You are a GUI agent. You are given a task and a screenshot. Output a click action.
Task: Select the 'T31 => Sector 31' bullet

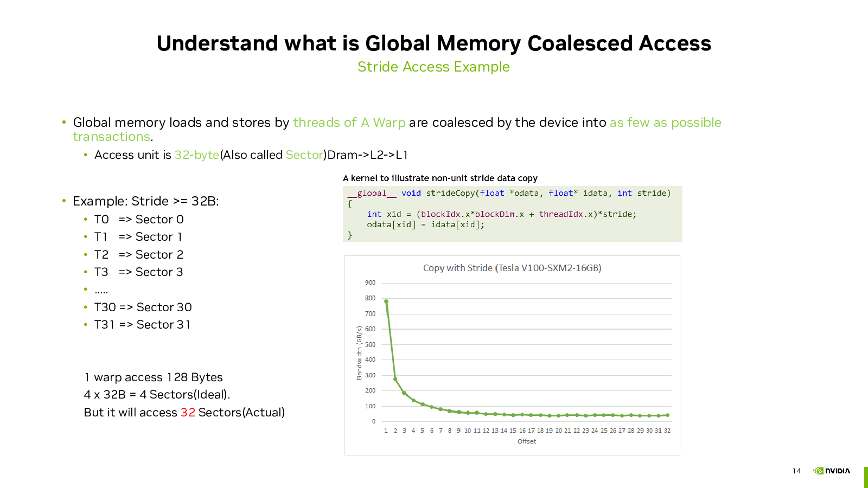142,325
